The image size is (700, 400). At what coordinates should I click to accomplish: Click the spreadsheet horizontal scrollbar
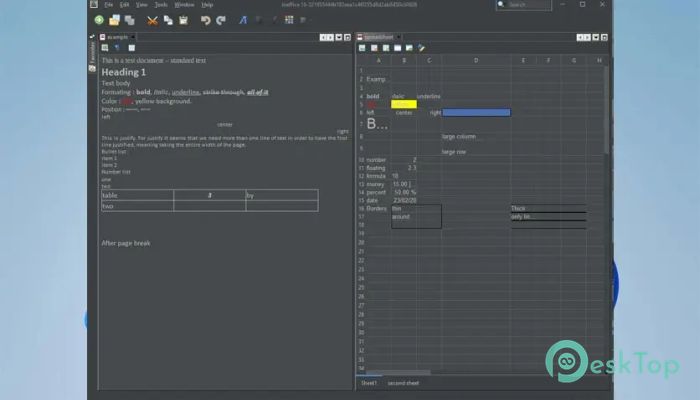pos(398,372)
